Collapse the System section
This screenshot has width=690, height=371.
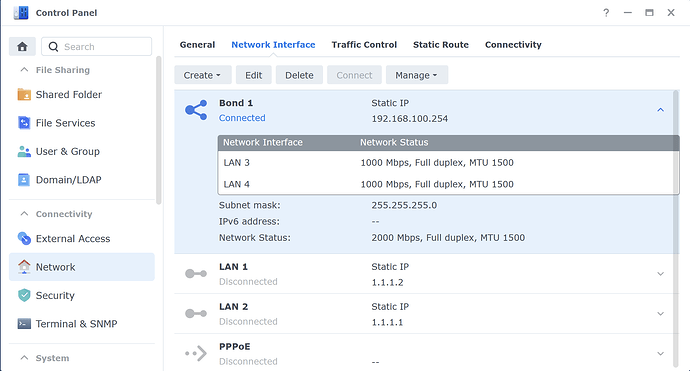(x=24, y=358)
